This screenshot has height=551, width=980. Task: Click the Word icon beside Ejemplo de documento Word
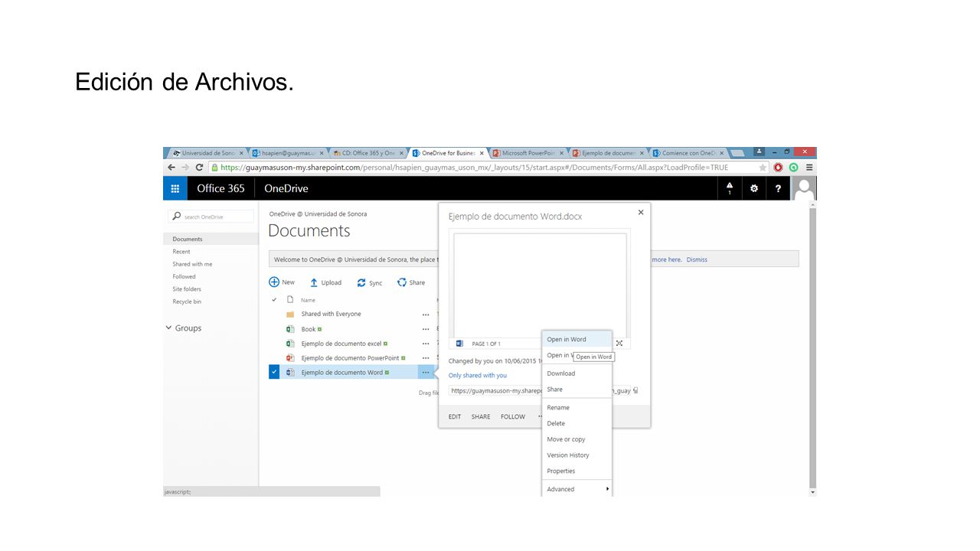pos(290,373)
